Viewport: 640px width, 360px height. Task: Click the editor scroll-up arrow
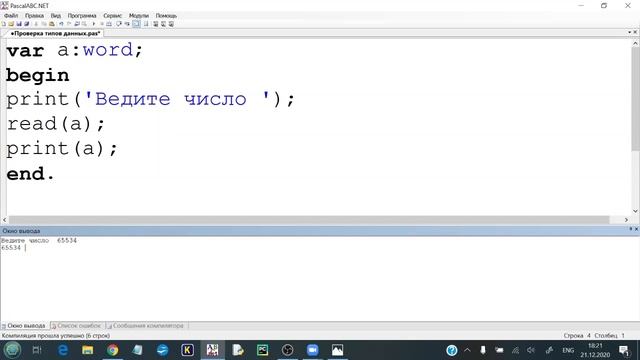click(635, 42)
